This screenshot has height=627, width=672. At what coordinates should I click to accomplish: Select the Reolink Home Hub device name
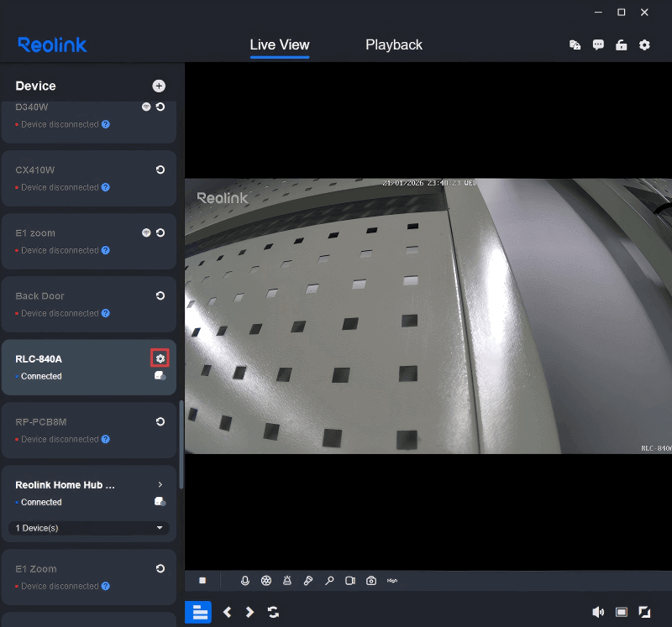(x=66, y=485)
